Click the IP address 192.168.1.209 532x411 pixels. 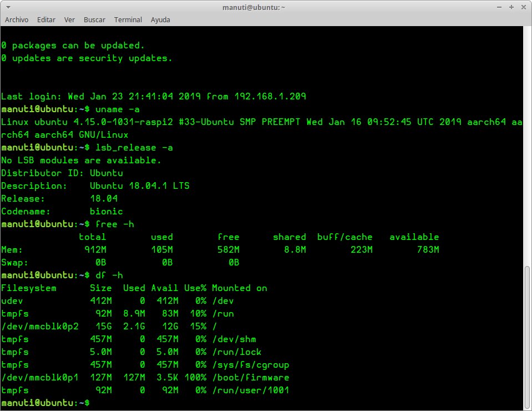point(270,97)
